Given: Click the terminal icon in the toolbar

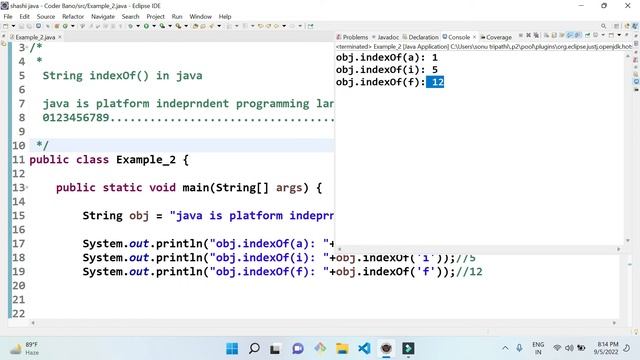Looking at the screenshot, I should [38, 26].
